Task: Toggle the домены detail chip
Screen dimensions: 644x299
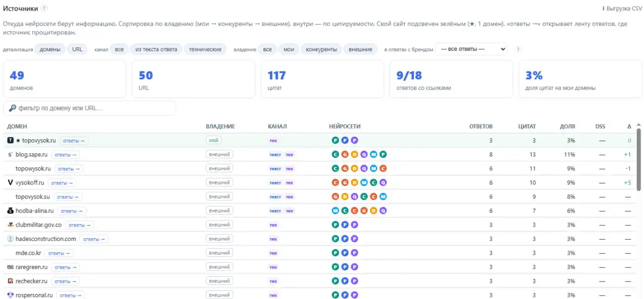Action: pyautogui.click(x=50, y=49)
